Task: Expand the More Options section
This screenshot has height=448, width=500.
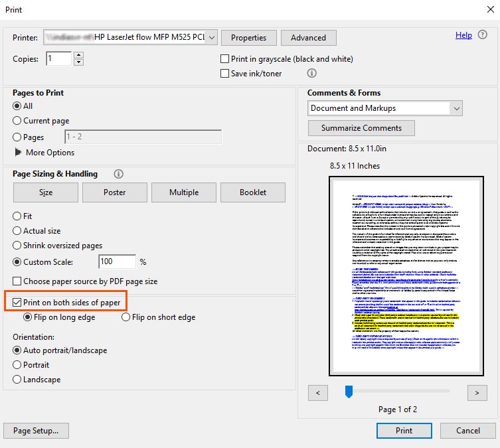Action: tap(18, 153)
